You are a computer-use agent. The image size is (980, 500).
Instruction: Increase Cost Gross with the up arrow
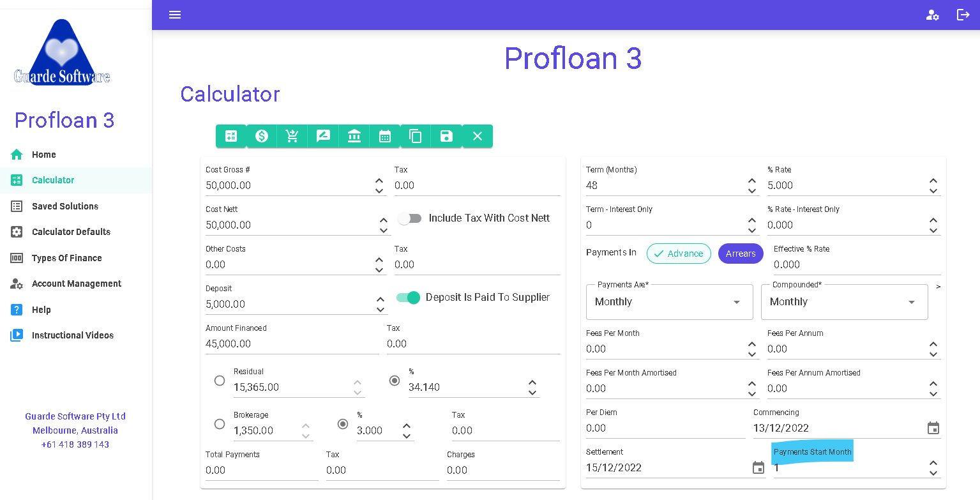[x=379, y=181]
